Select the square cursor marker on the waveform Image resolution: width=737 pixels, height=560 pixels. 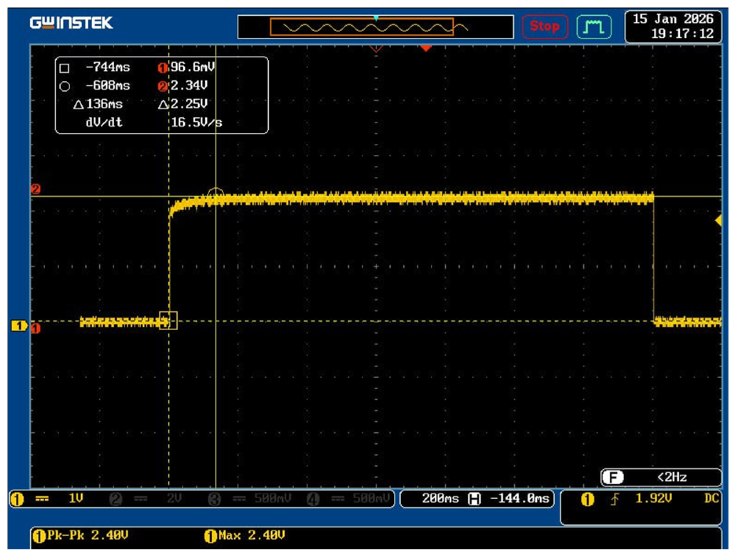click(x=168, y=320)
